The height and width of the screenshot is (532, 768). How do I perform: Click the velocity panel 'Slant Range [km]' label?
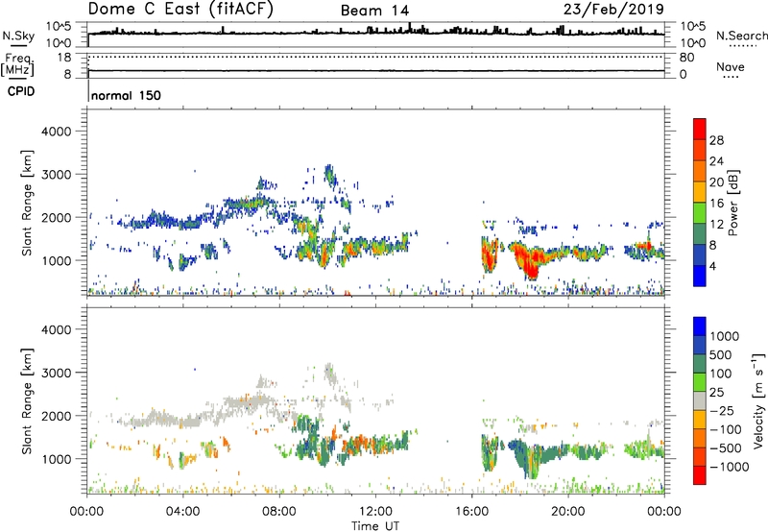pyautogui.click(x=27, y=401)
